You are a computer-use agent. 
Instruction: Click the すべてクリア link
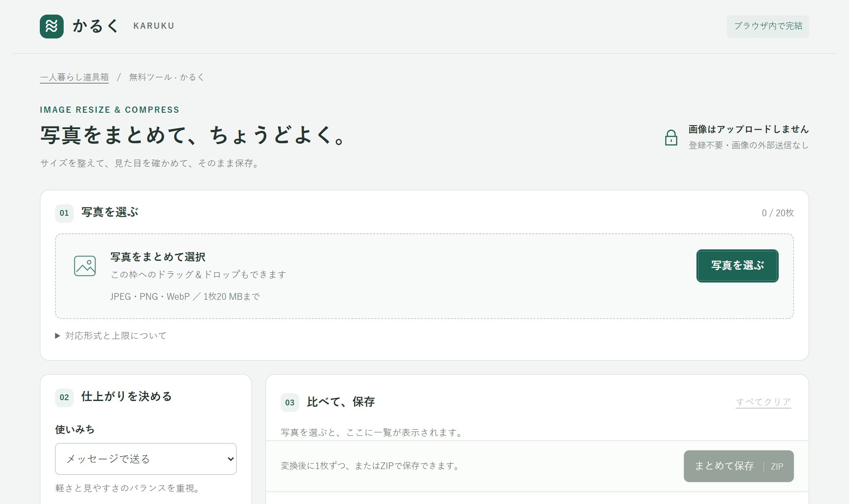coord(763,402)
